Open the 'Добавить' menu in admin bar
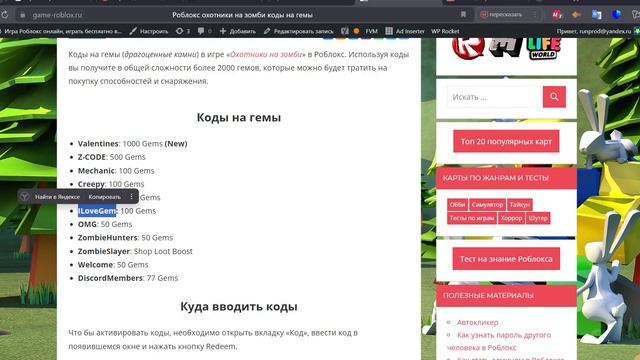The height and width of the screenshot is (360, 640). [238, 31]
